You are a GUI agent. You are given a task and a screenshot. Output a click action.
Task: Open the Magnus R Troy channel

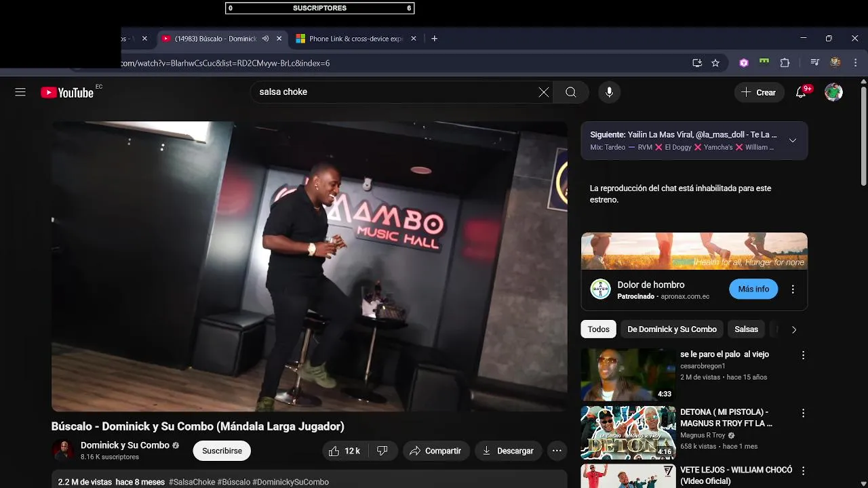[703, 435]
